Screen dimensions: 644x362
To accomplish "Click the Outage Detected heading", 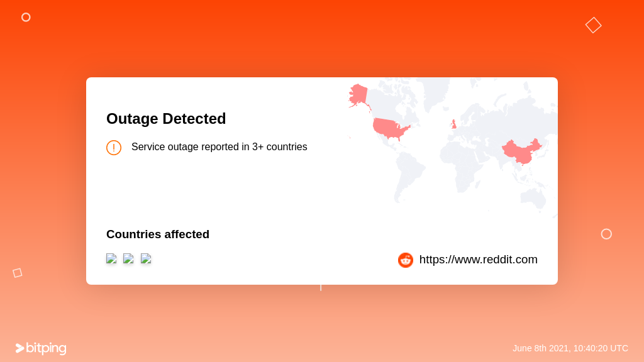I will pyautogui.click(x=166, y=119).
